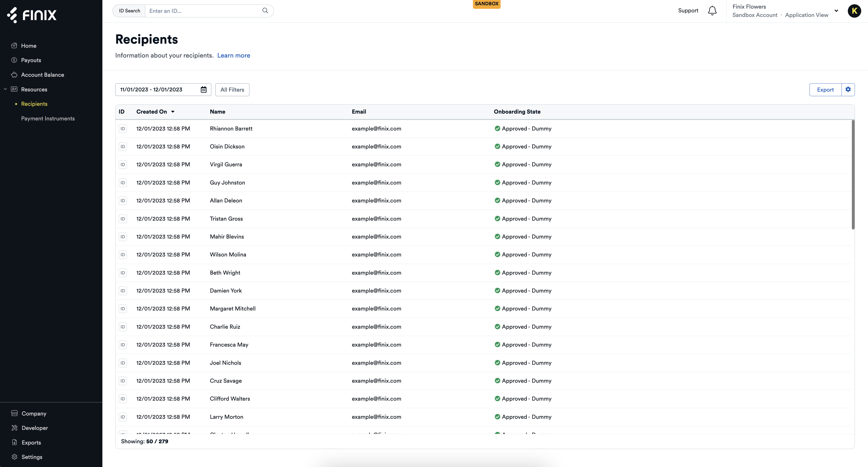Screen dimensions: 868x467
Task: Open the 11/01/2023 - 12/01/2023 date range
Action: coord(163,90)
